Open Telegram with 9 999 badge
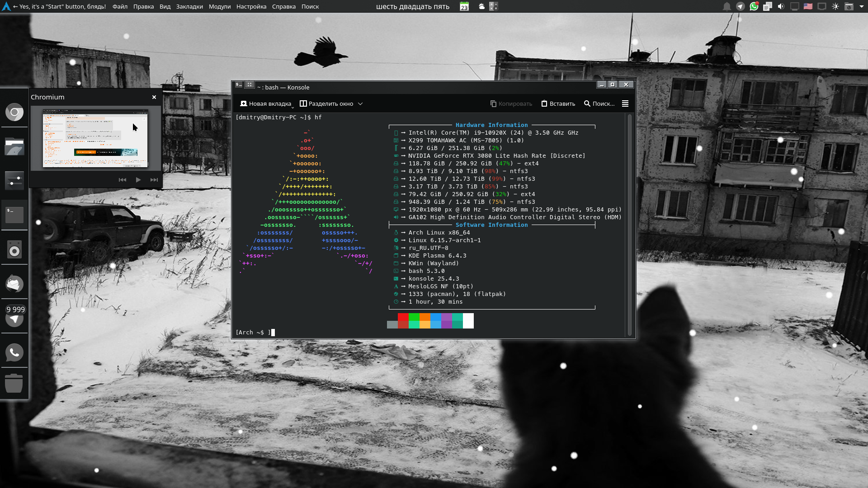The height and width of the screenshot is (488, 868). 14,318
